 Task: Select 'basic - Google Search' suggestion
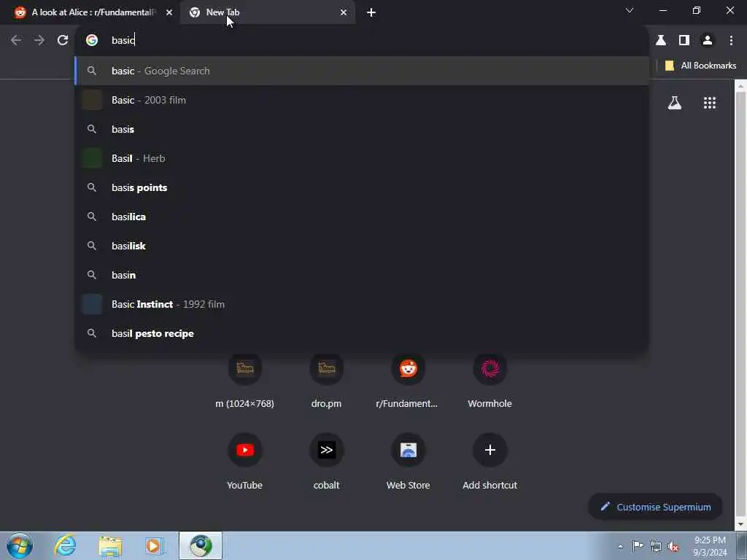click(x=362, y=71)
